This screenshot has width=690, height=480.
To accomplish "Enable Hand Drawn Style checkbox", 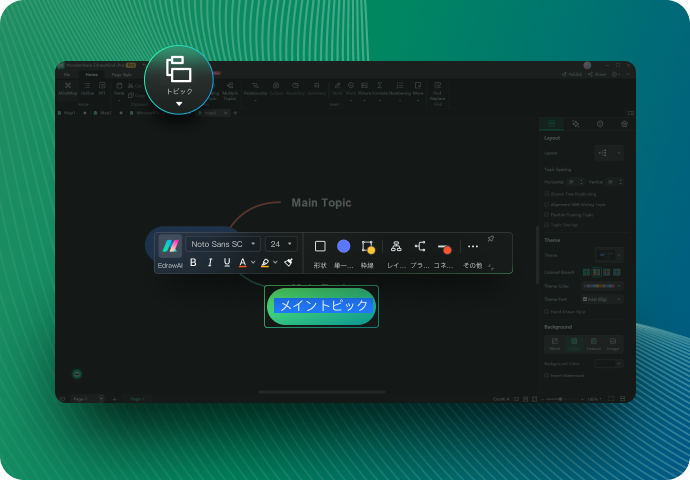I will [547, 312].
